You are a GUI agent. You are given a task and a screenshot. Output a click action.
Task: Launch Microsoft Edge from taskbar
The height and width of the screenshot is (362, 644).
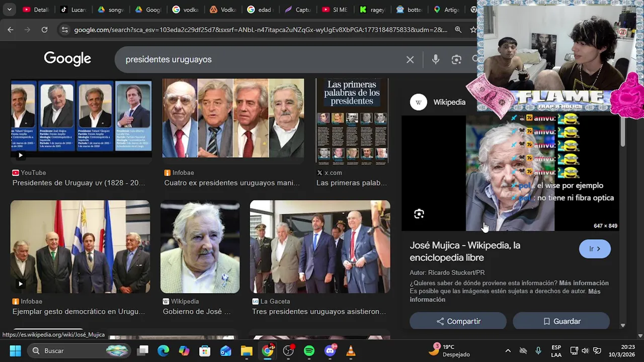pos(164,350)
